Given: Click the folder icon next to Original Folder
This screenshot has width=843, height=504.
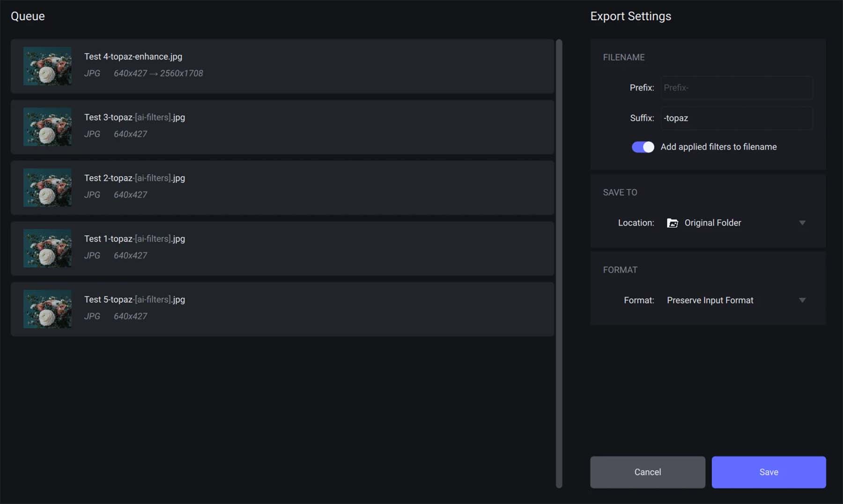Looking at the screenshot, I should [x=673, y=223].
